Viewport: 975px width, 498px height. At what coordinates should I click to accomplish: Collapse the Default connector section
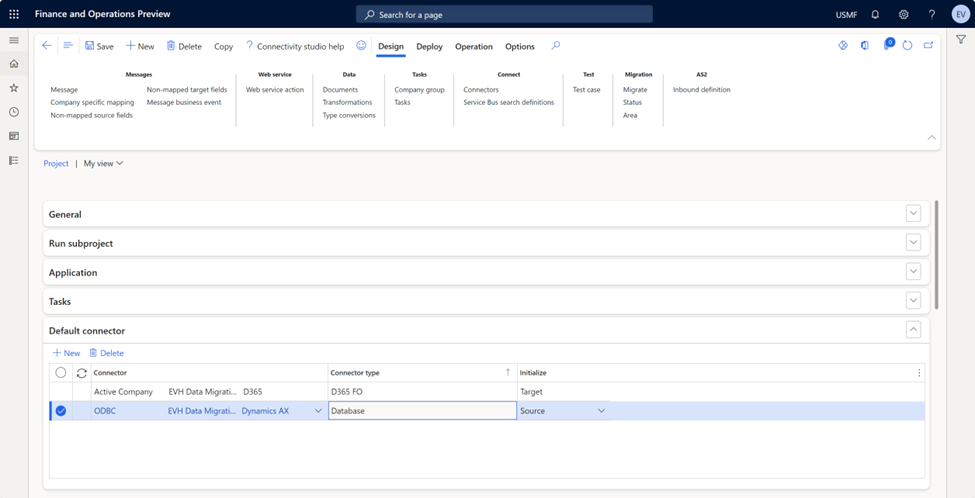pyautogui.click(x=913, y=330)
